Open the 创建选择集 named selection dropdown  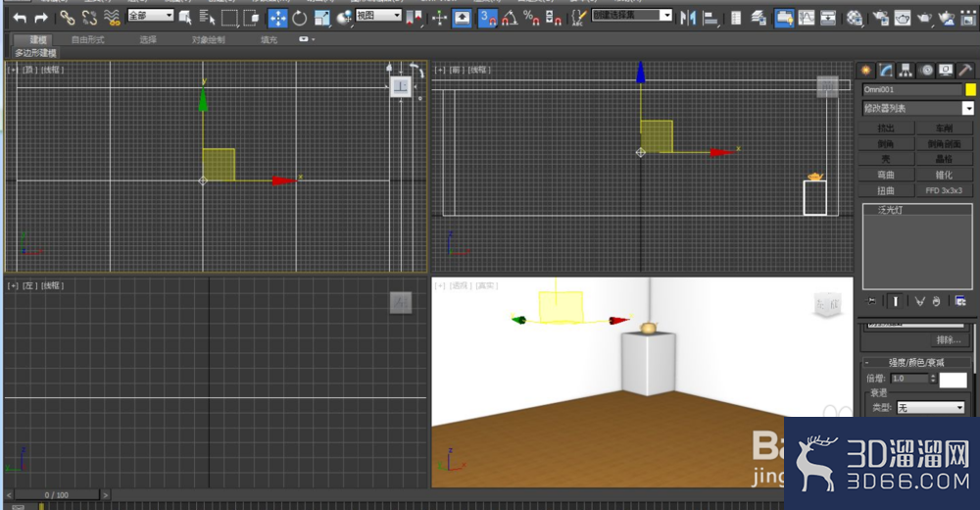(x=632, y=15)
